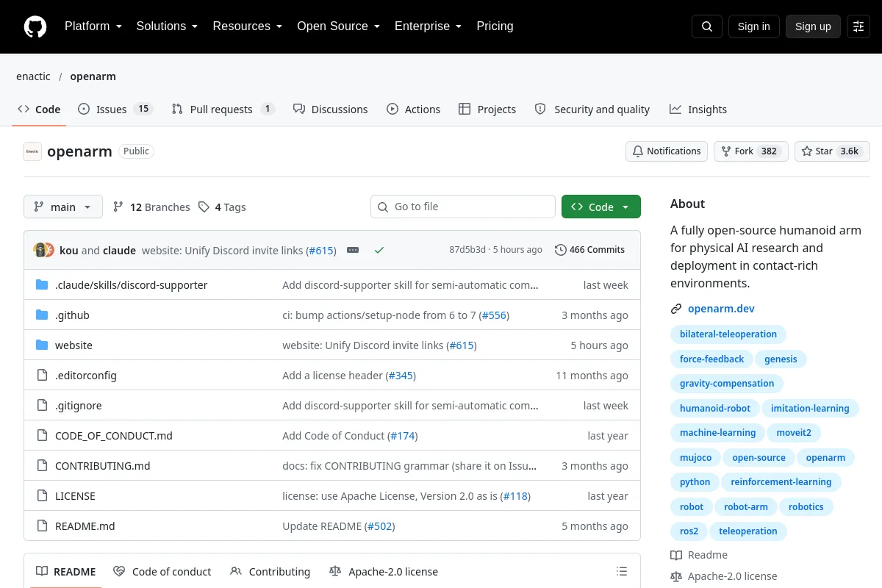
Task: Switch to the Discussions tab
Action: tap(330, 109)
